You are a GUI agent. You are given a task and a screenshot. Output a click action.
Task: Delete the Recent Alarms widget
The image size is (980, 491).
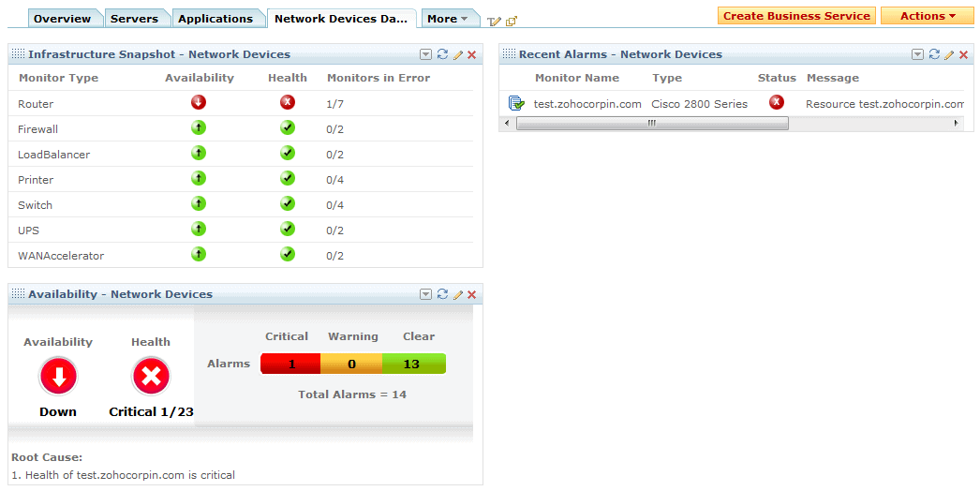(963, 55)
